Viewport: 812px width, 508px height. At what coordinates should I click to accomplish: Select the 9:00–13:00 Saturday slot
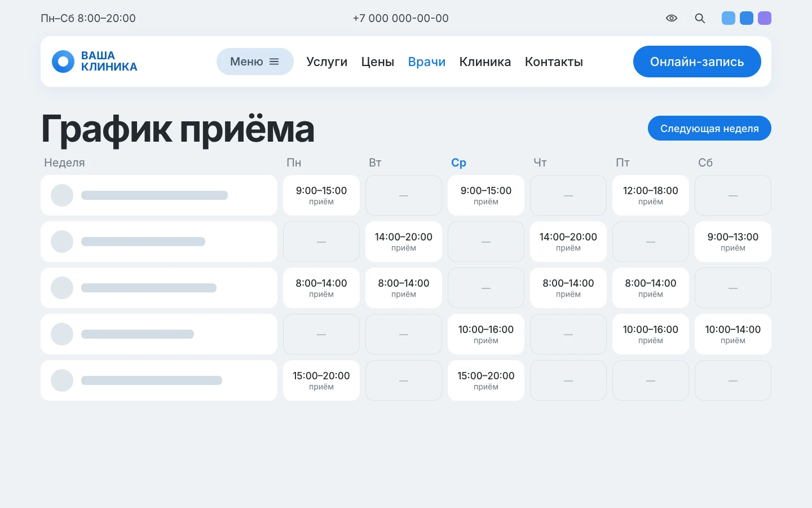733,242
